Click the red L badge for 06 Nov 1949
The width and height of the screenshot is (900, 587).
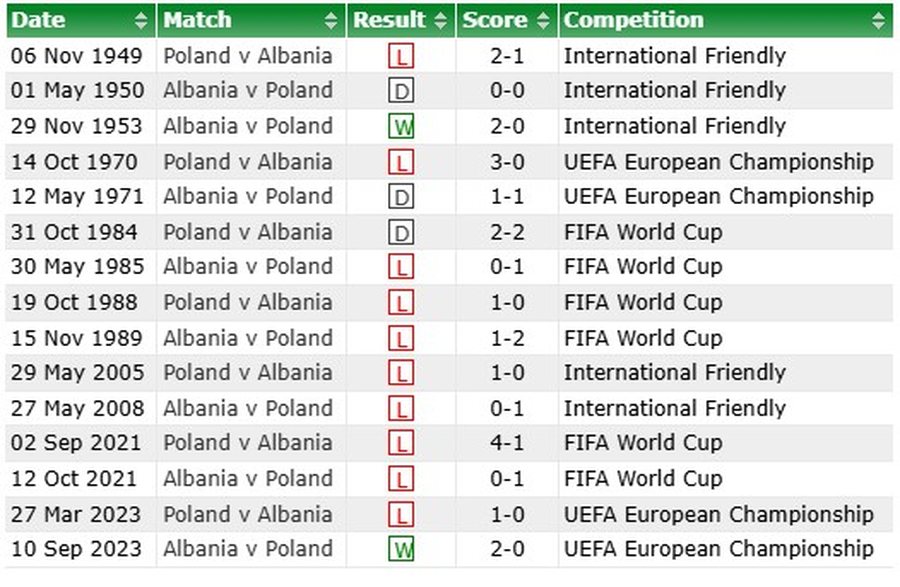click(x=401, y=57)
